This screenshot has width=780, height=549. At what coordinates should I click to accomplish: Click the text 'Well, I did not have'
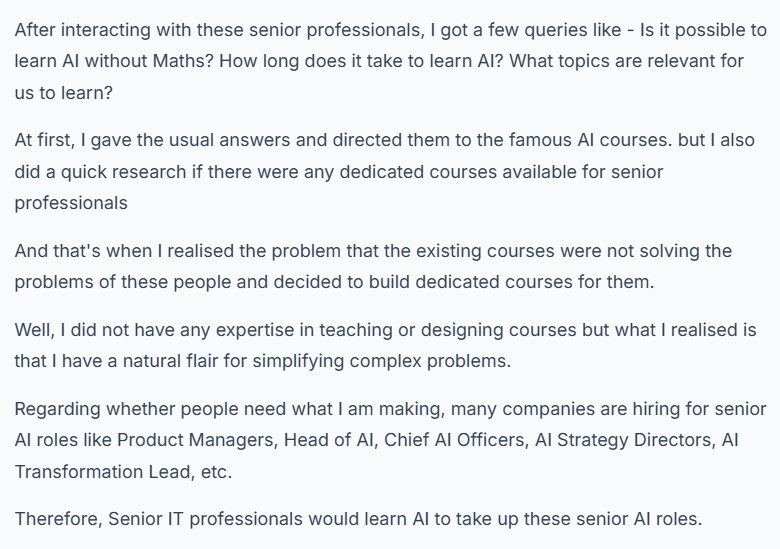tap(95, 330)
